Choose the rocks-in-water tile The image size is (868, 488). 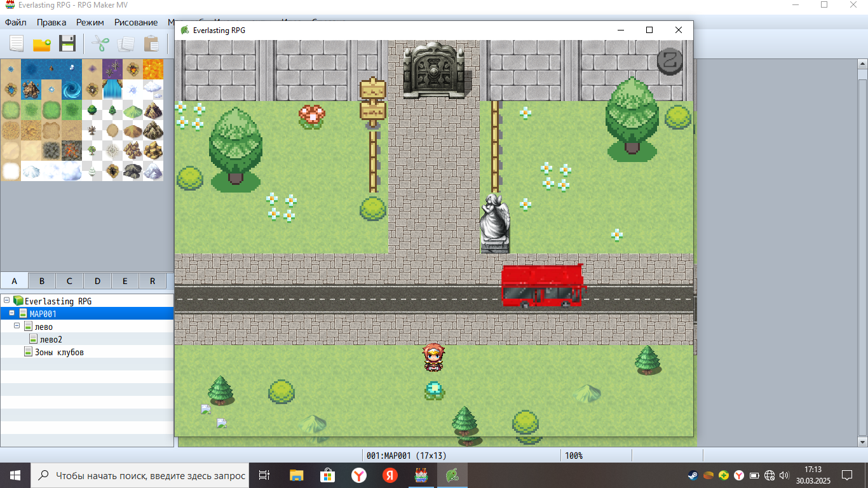click(x=31, y=90)
